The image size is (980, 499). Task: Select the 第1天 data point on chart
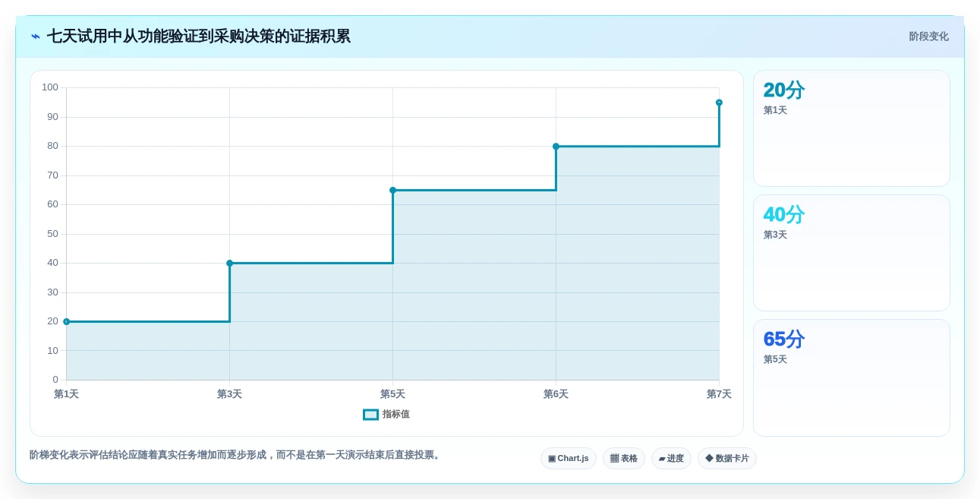(x=67, y=321)
